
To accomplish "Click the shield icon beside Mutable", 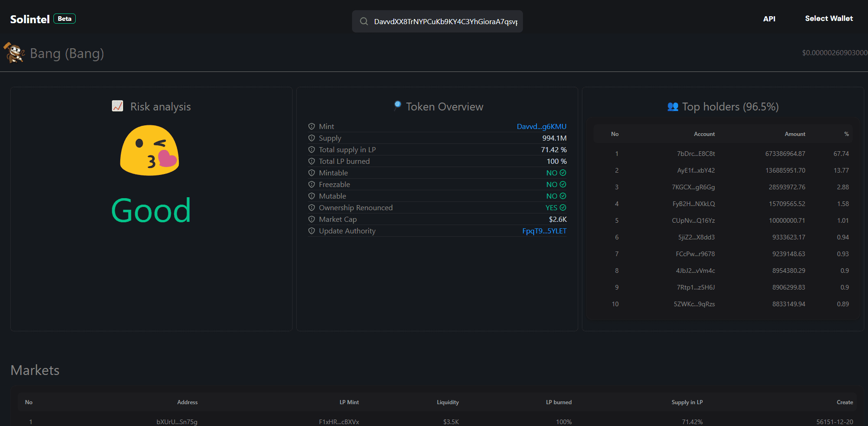I will pos(312,196).
